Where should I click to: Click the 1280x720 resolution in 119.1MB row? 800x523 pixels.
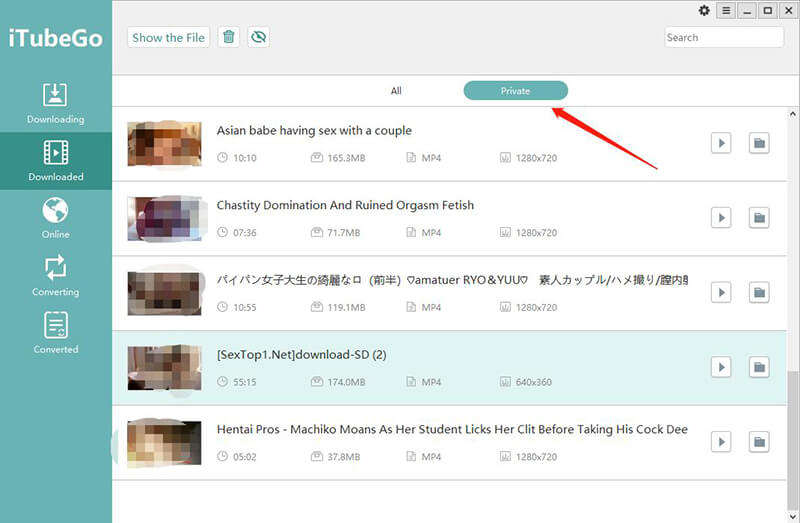click(x=536, y=308)
